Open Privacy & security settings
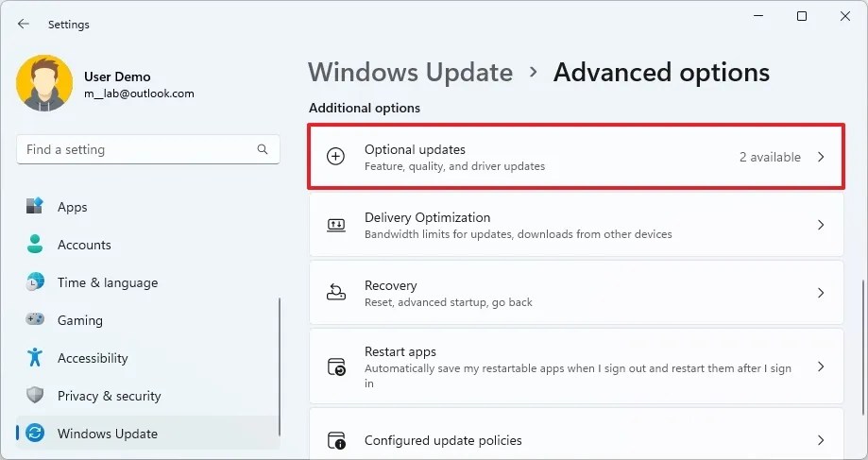 (x=147, y=396)
